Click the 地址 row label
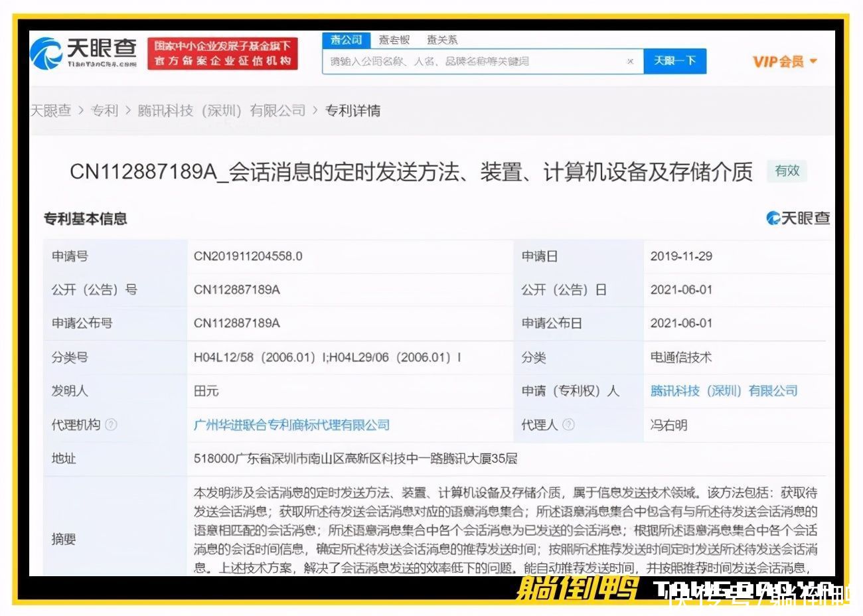Viewport: 863px width, 616px height. pyautogui.click(x=64, y=459)
